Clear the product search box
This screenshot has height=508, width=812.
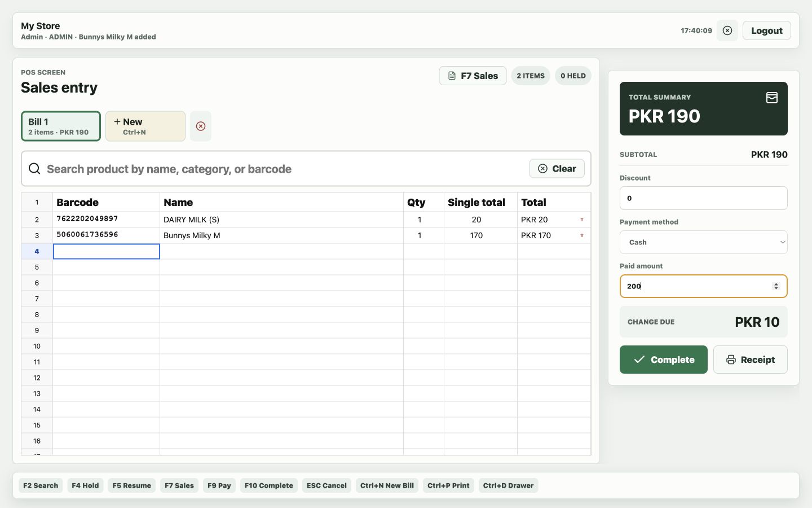557,169
